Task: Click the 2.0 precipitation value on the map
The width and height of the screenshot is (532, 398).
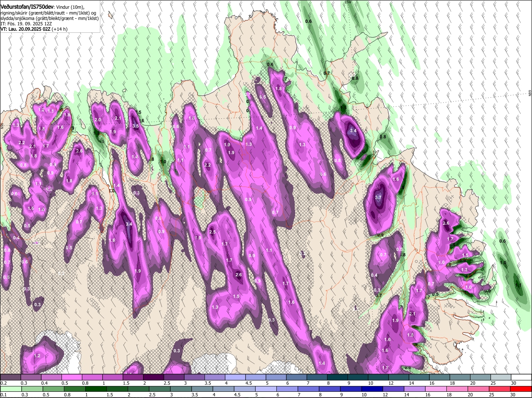Action: (x=98, y=120)
